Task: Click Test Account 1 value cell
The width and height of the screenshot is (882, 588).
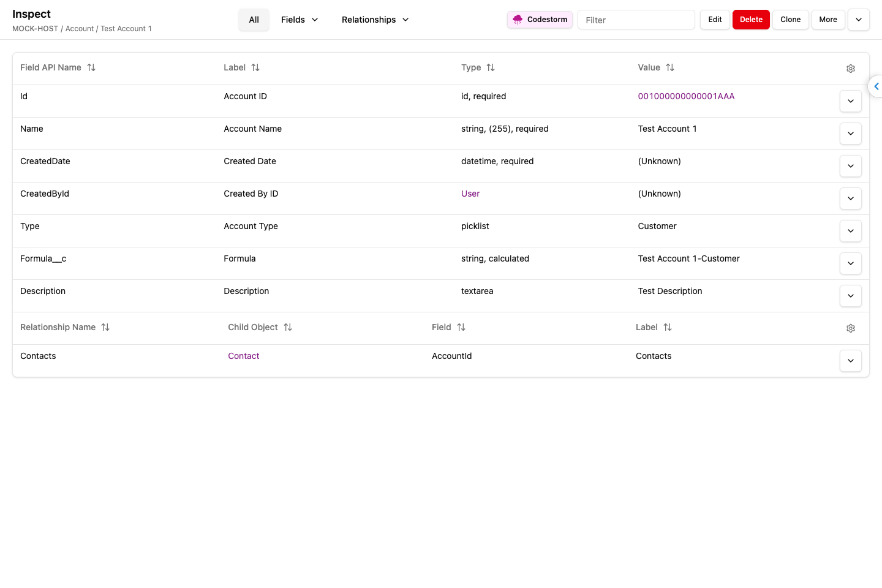Action: coord(668,129)
